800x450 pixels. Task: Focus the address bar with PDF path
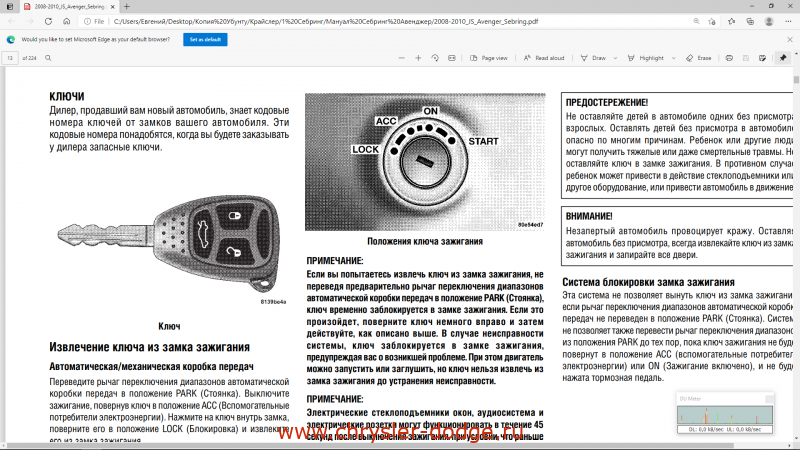[x=326, y=21]
